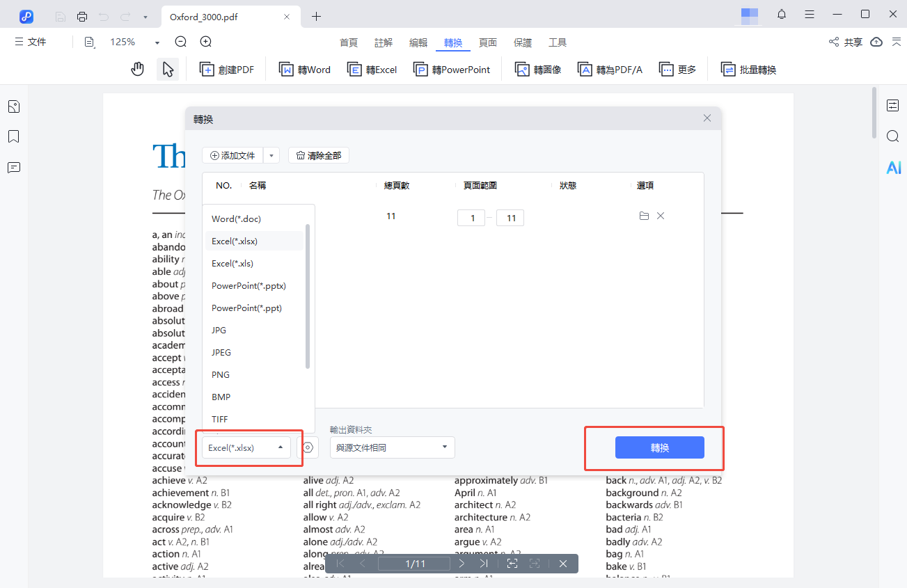Click the end page range field
The height and width of the screenshot is (588, 907).
click(510, 218)
